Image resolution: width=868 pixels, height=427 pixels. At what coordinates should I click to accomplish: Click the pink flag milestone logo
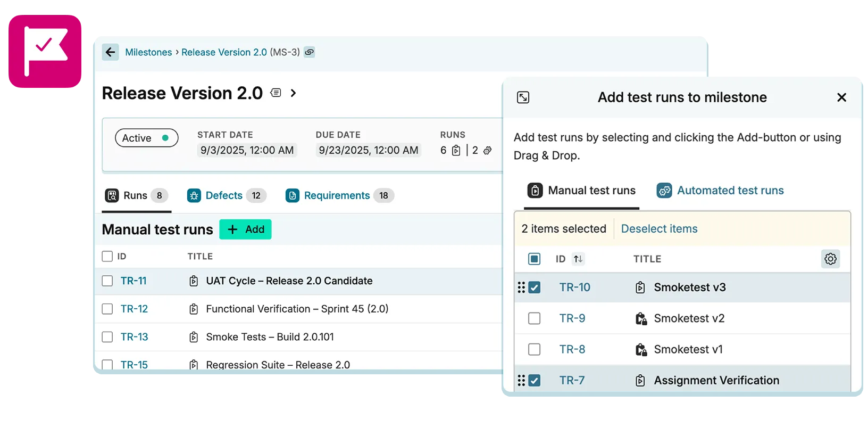click(45, 51)
